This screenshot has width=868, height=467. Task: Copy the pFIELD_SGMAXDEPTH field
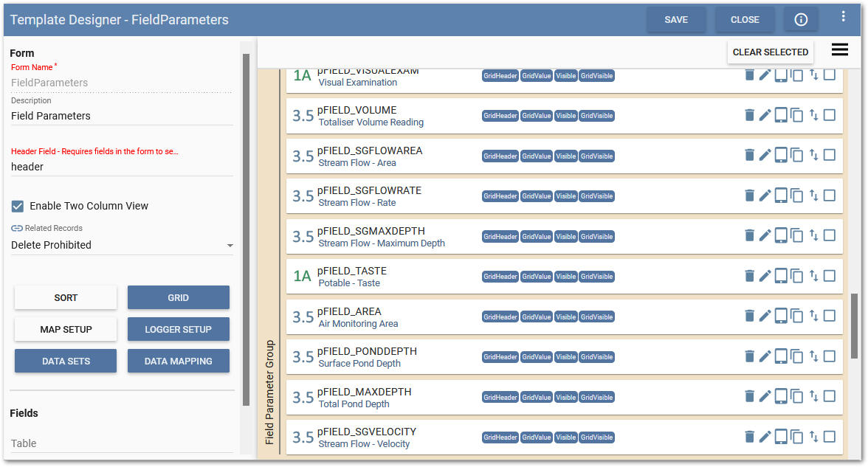point(797,236)
